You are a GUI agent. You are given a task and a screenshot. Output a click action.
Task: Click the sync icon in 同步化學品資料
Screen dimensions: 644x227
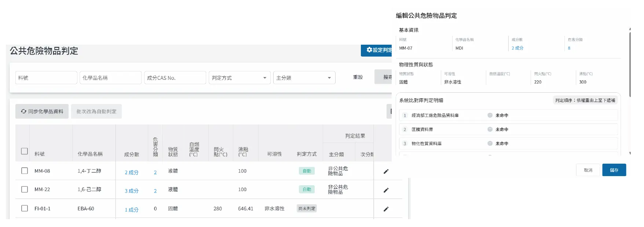click(23, 111)
